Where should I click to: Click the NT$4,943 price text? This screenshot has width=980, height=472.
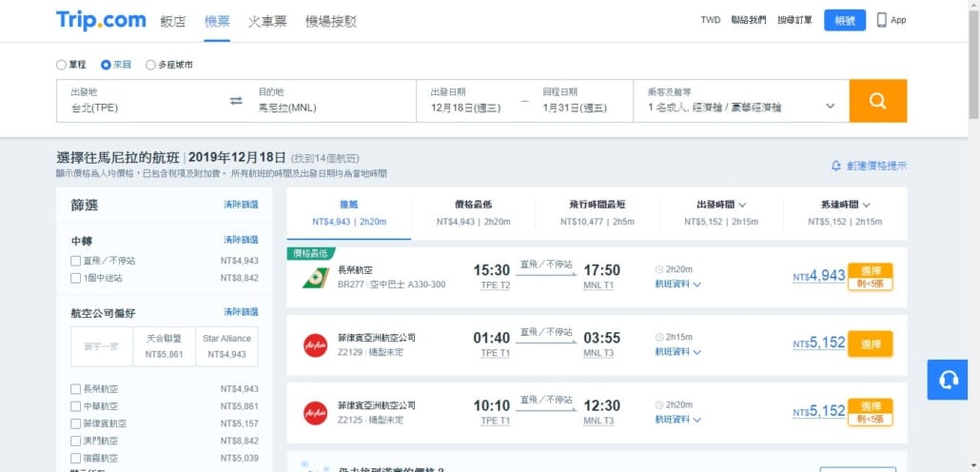coord(819,276)
